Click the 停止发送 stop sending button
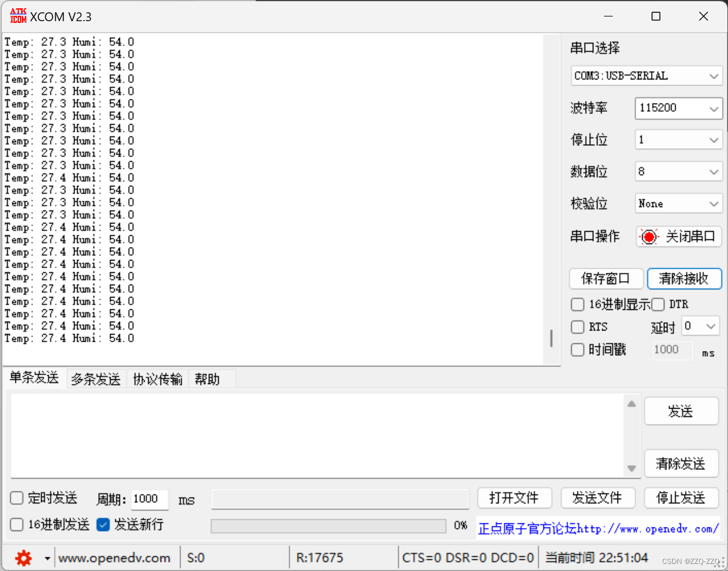 tap(682, 498)
